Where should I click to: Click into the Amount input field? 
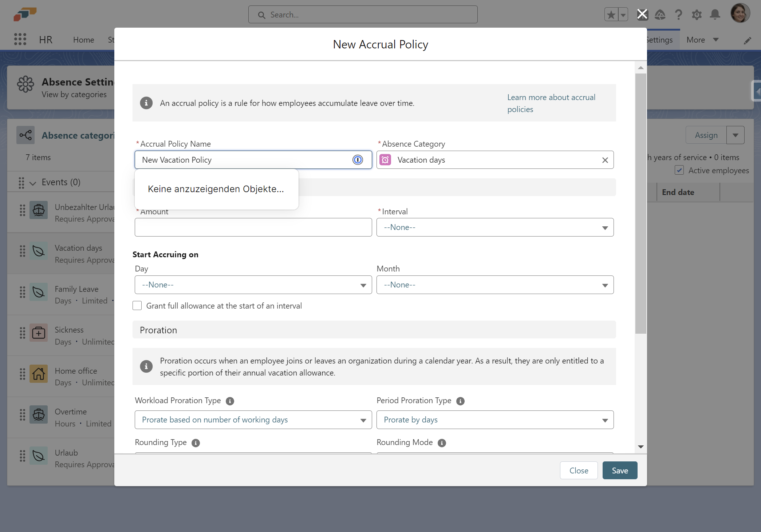pyautogui.click(x=253, y=227)
